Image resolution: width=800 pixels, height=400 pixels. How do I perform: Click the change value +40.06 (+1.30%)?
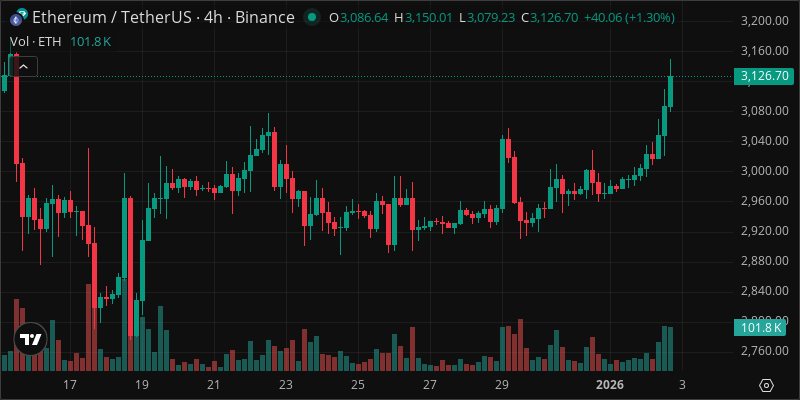point(629,18)
